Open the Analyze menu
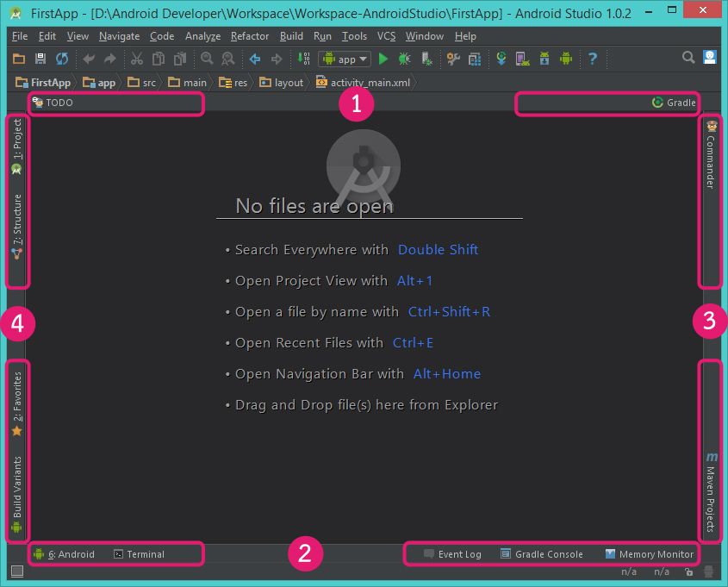Viewport: 728px width, 587px height. coord(203,36)
